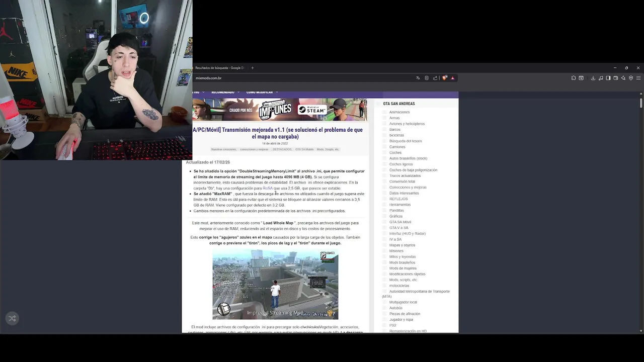This screenshot has height=362, width=644.
Task: Open 'Correcciones y mejoras' sidebar category
Action: click(x=408, y=188)
